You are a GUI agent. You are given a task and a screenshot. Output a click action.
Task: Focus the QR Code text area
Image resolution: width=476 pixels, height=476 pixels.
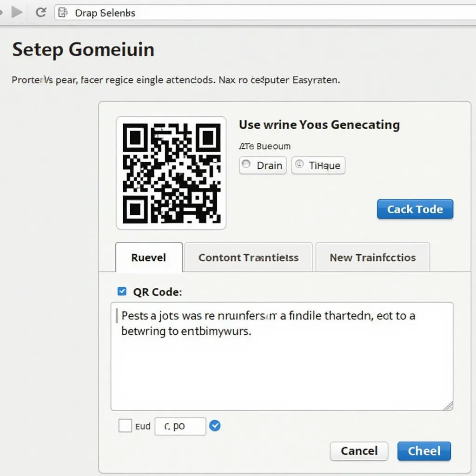tap(282, 357)
